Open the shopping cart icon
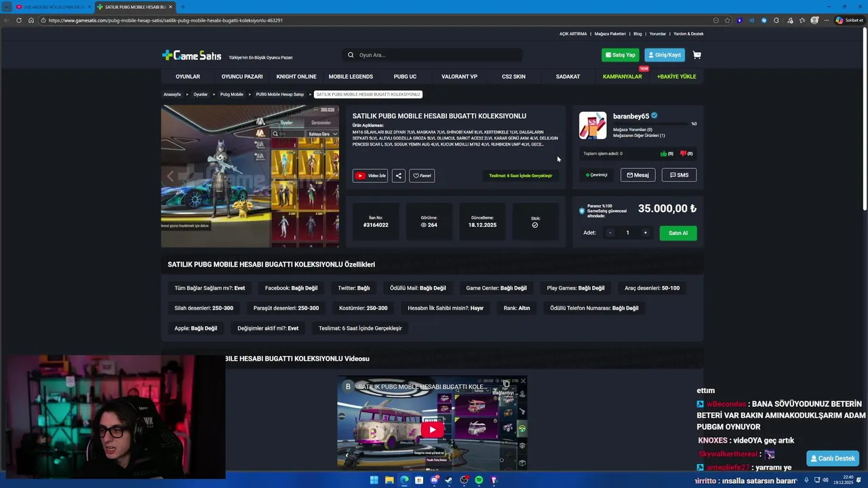This screenshot has width=868, height=488. coord(696,55)
